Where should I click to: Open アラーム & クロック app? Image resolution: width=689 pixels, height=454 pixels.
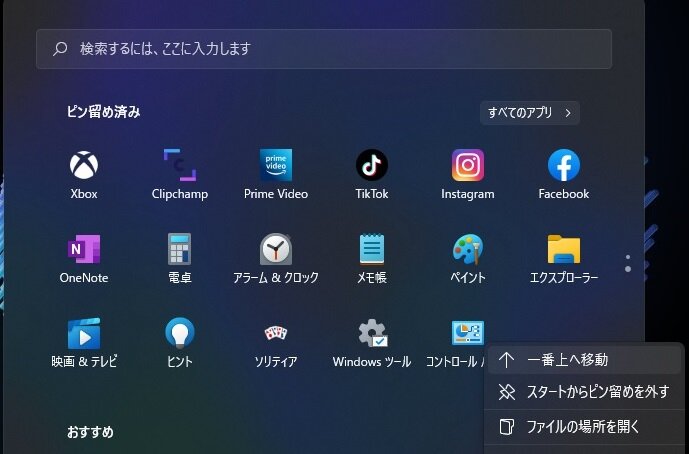point(276,259)
